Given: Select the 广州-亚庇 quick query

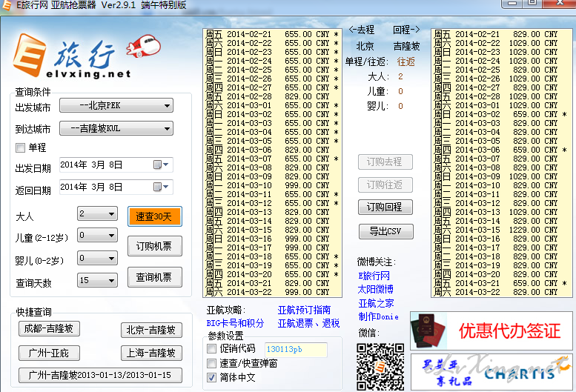Looking at the screenshot, I should tap(49, 353).
